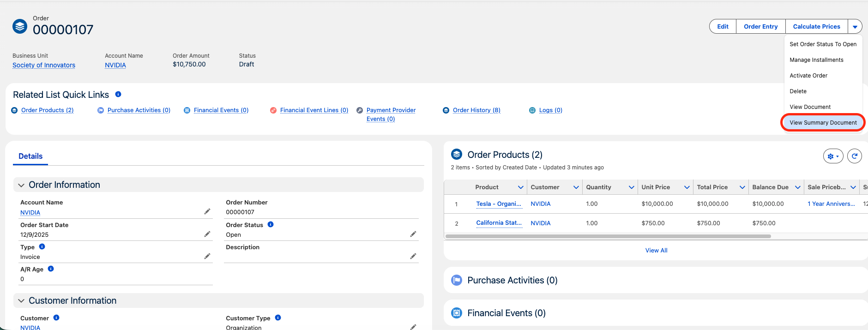The image size is (868, 330).
Task: Click the info icon beside Related List Quick Links
Action: 118,94
